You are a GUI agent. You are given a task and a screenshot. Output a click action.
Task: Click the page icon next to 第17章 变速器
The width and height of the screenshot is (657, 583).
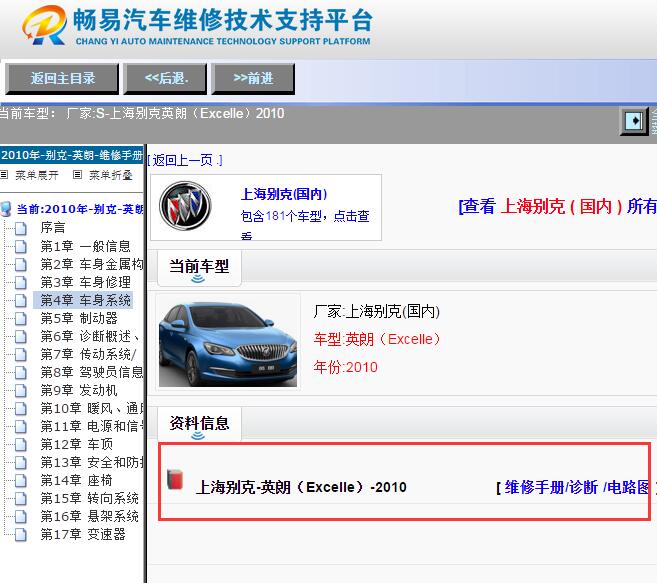click(21, 535)
